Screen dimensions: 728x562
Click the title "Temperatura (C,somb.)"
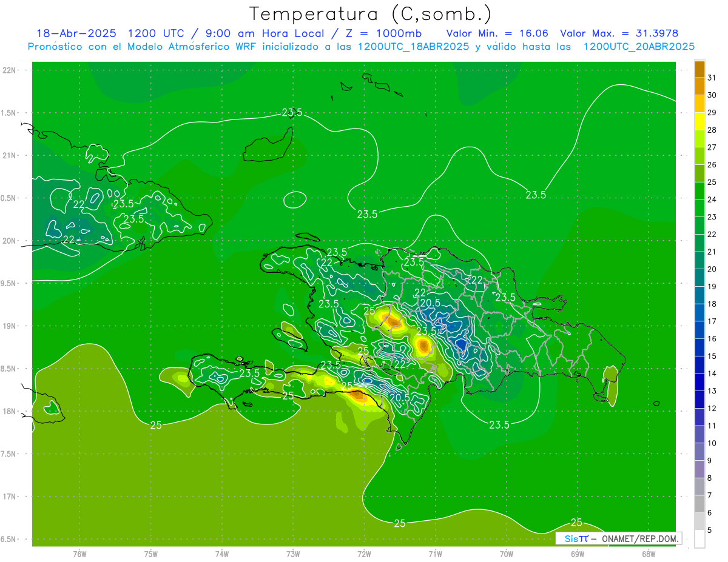(x=371, y=14)
